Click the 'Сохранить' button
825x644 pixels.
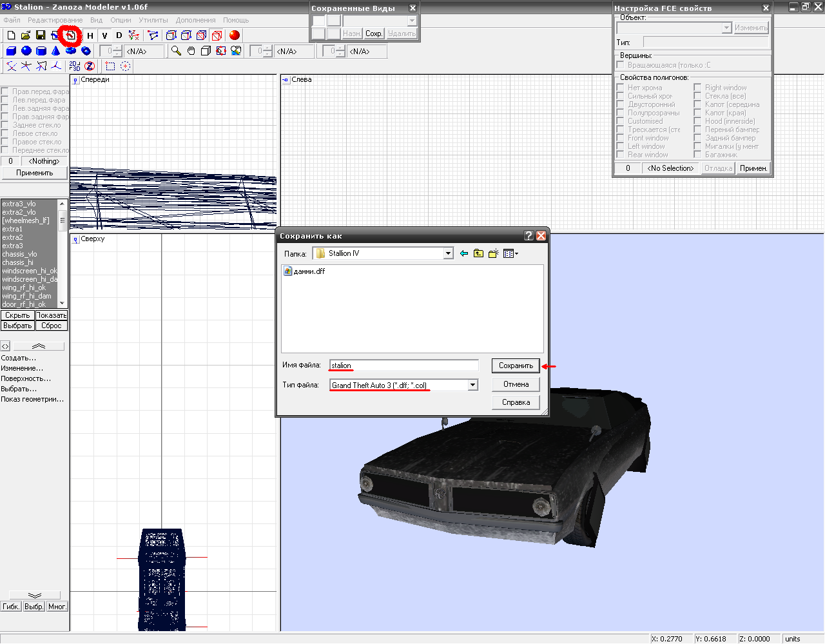516,366
